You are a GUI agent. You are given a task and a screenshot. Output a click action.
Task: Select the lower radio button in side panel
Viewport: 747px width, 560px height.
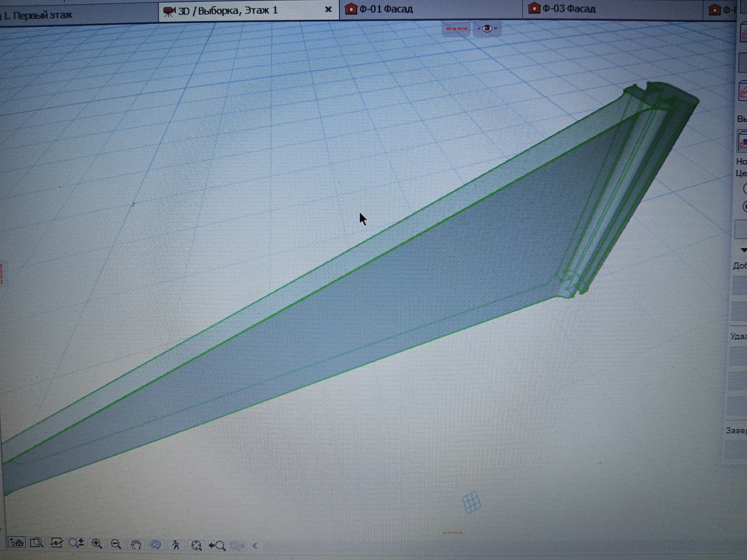click(x=745, y=207)
